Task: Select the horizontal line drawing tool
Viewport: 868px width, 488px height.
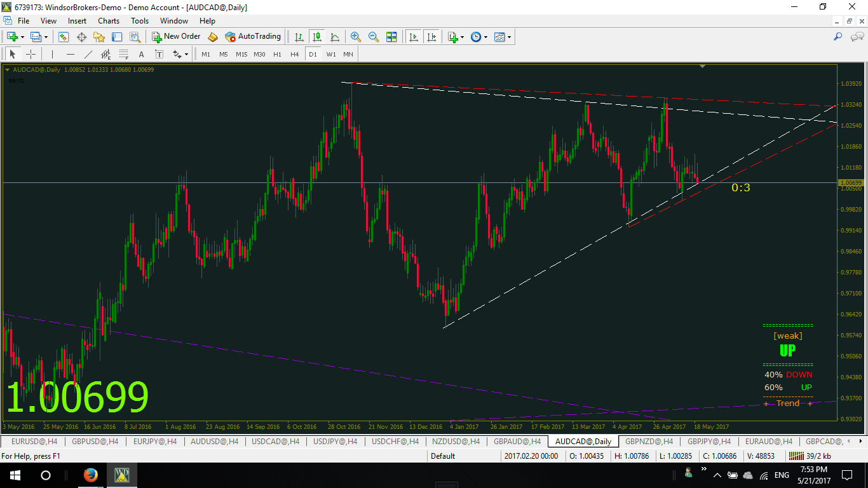Action: [71, 54]
